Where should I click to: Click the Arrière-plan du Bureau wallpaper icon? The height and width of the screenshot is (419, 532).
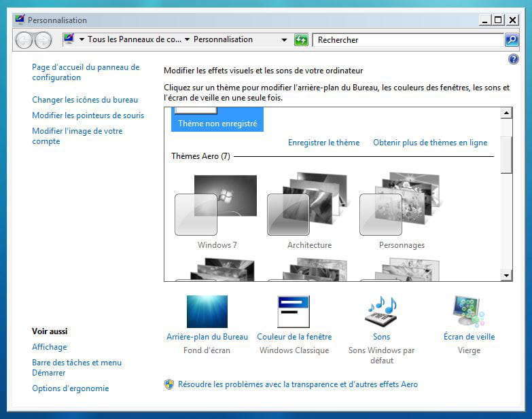click(207, 311)
